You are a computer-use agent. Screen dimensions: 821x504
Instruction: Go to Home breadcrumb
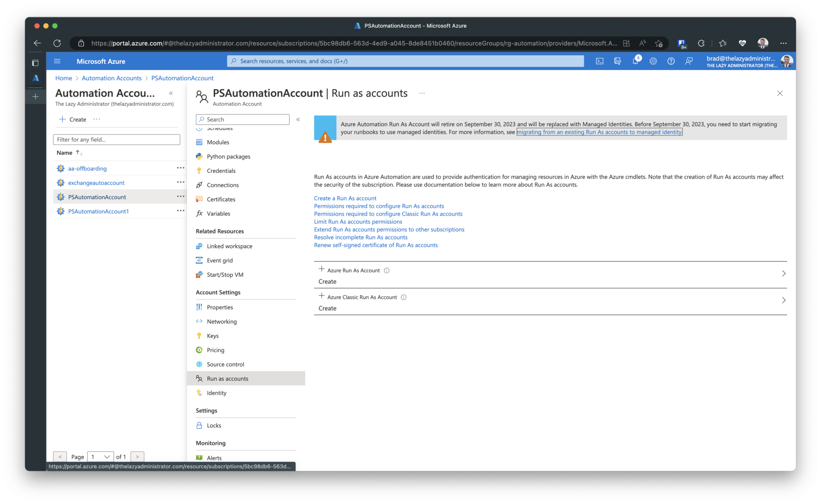(x=64, y=78)
